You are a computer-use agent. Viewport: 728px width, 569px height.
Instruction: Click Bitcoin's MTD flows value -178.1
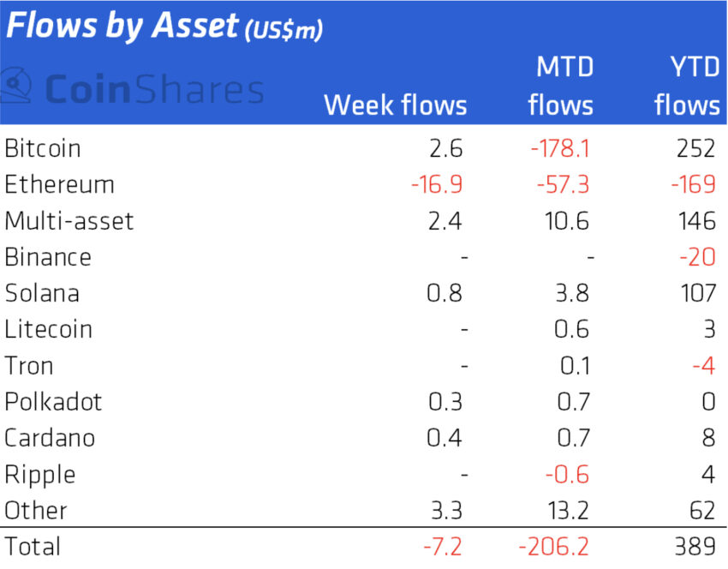click(559, 148)
